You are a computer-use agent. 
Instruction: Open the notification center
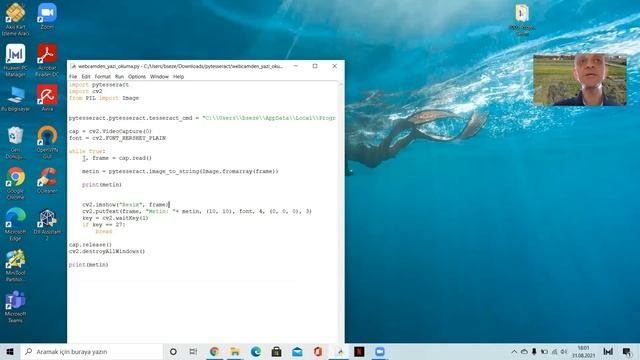627,351
